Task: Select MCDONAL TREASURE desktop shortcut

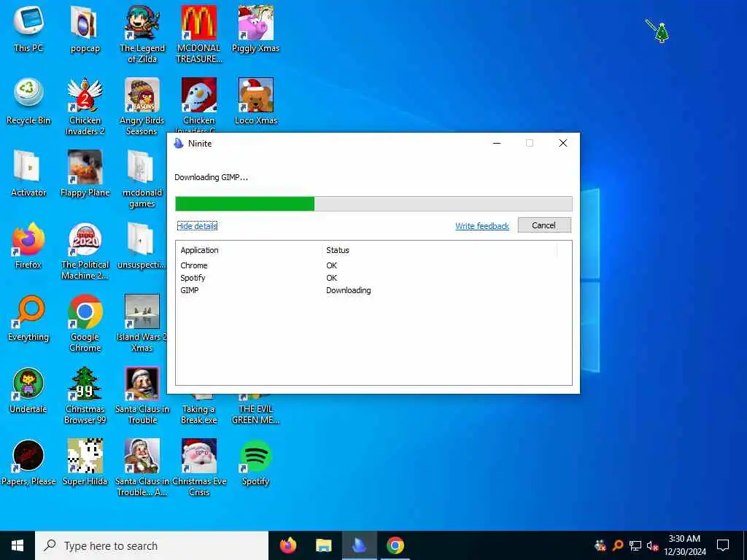Action: pos(198,34)
